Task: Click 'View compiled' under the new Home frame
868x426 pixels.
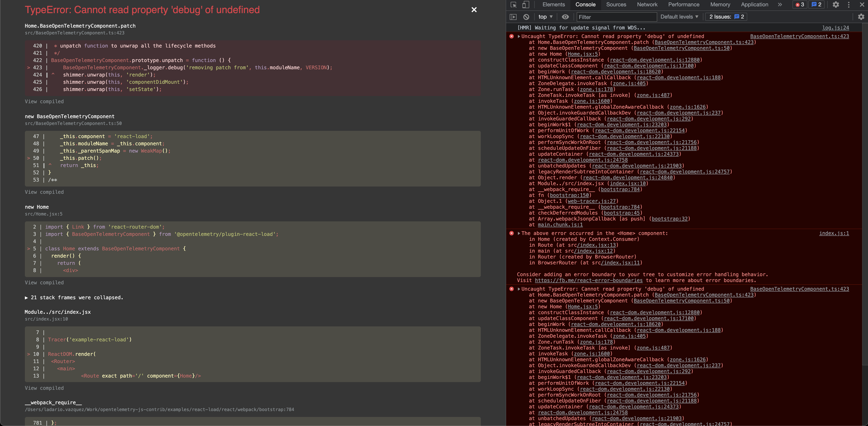Action: (x=44, y=283)
